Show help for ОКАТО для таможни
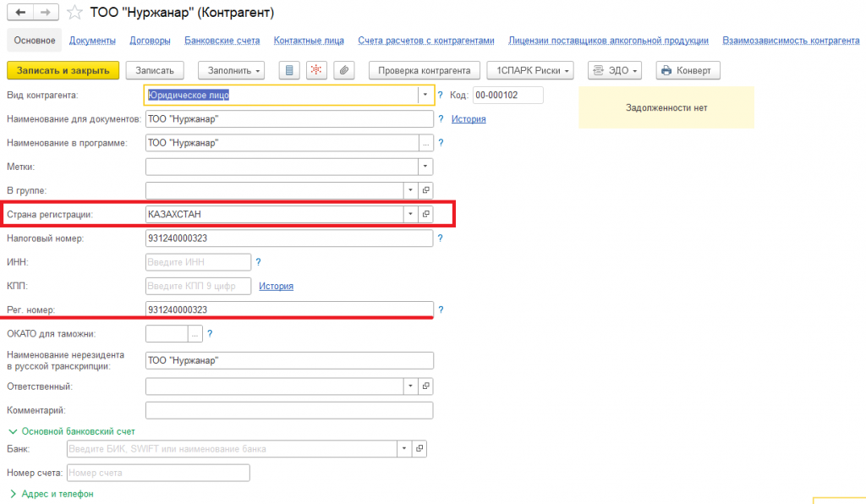Viewport: 866px width, 504px height. coord(210,333)
